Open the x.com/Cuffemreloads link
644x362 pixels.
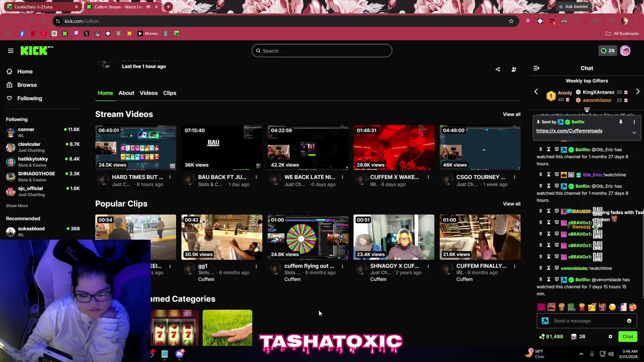pos(569,131)
